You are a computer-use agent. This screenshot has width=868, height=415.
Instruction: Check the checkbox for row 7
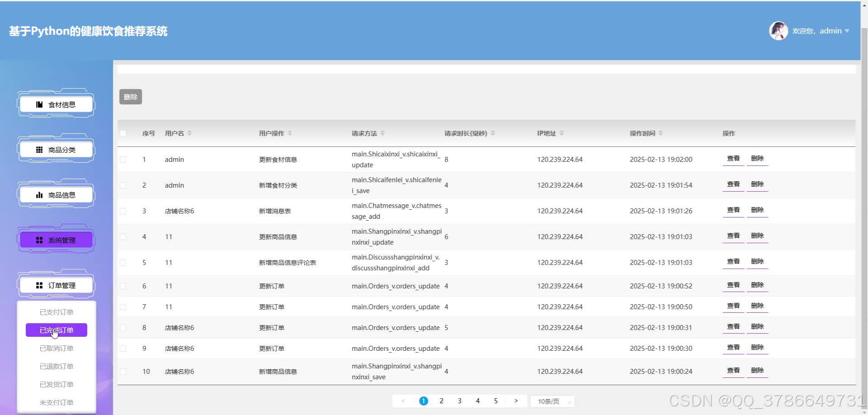123,307
